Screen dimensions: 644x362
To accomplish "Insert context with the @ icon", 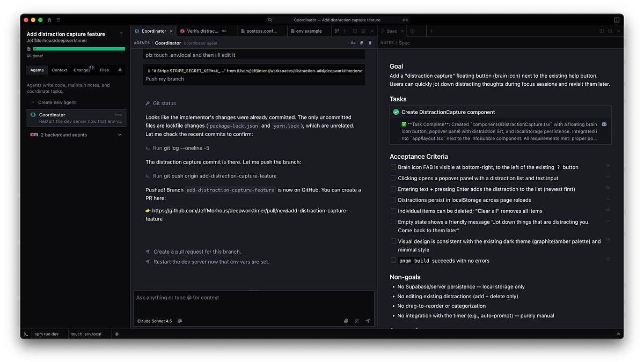I will pyautogui.click(x=180, y=321).
